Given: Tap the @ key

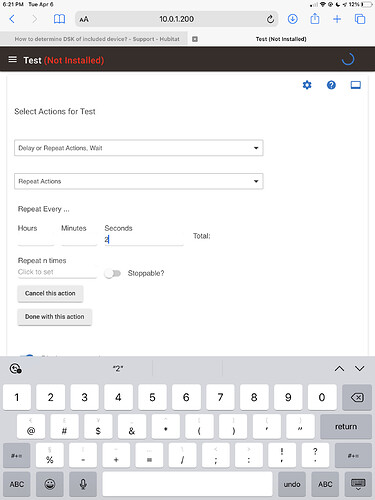Looking at the screenshot, I should tap(31, 427).
